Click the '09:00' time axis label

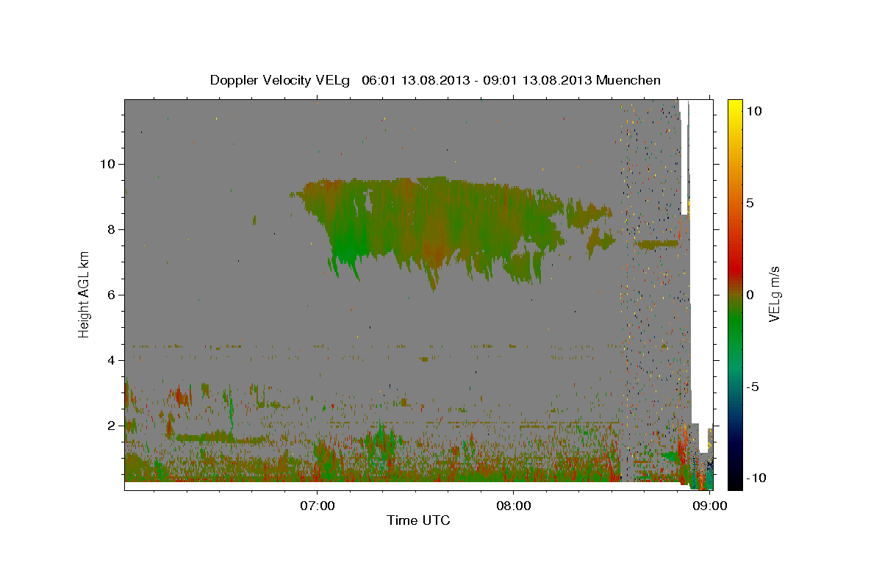tap(709, 506)
